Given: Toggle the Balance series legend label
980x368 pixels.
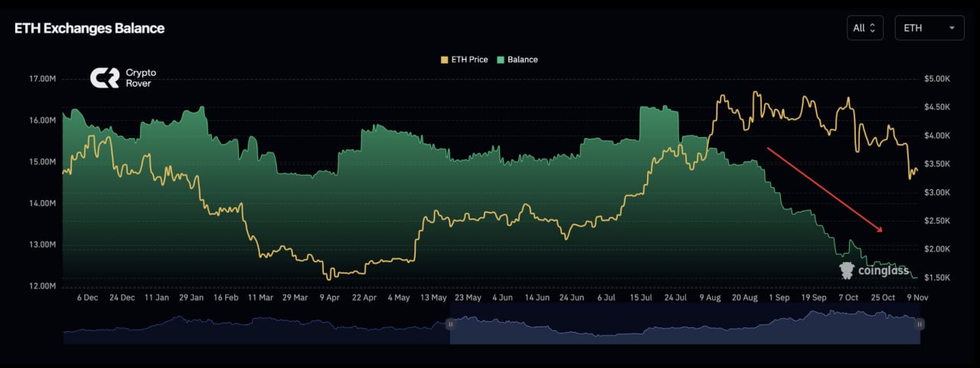Looking at the screenshot, I should click(x=523, y=60).
